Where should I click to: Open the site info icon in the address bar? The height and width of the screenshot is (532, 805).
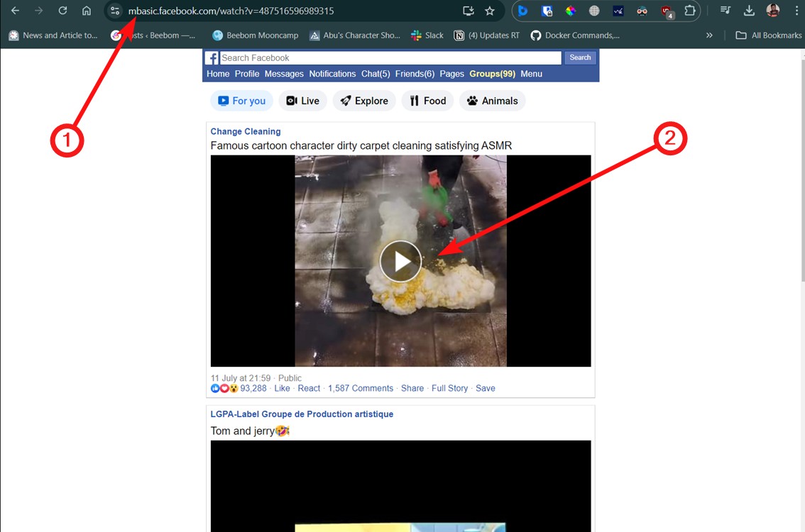pyautogui.click(x=114, y=11)
